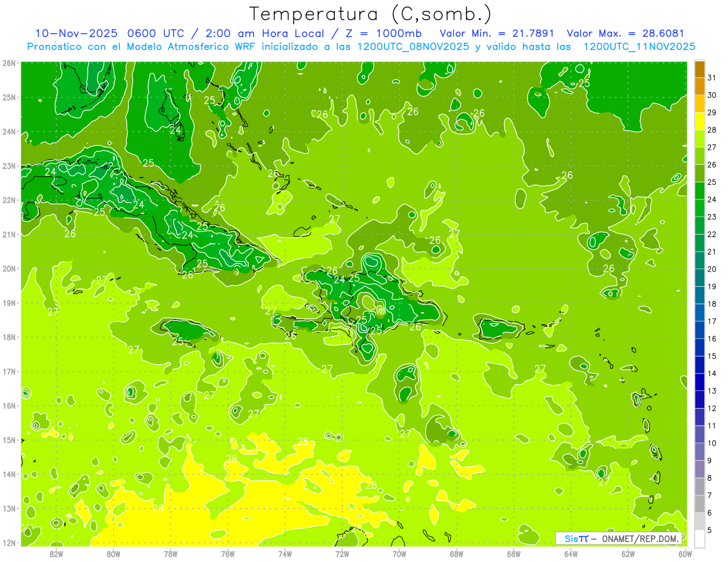728x562 pixels.
Task: Pick the teal legend band between 19 and 20
Action: [x=699, y=278]
